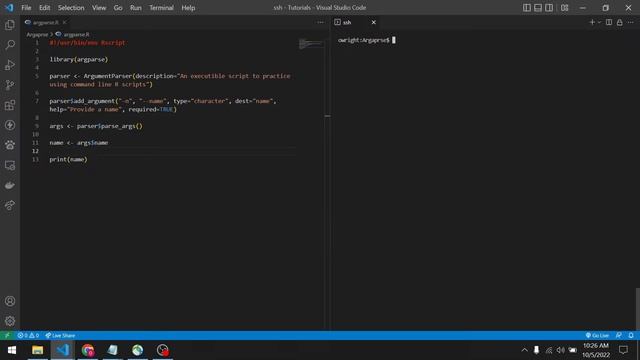Open the volume control in system tray
Viewport: 640px width, 360px height.
[560, 350]
